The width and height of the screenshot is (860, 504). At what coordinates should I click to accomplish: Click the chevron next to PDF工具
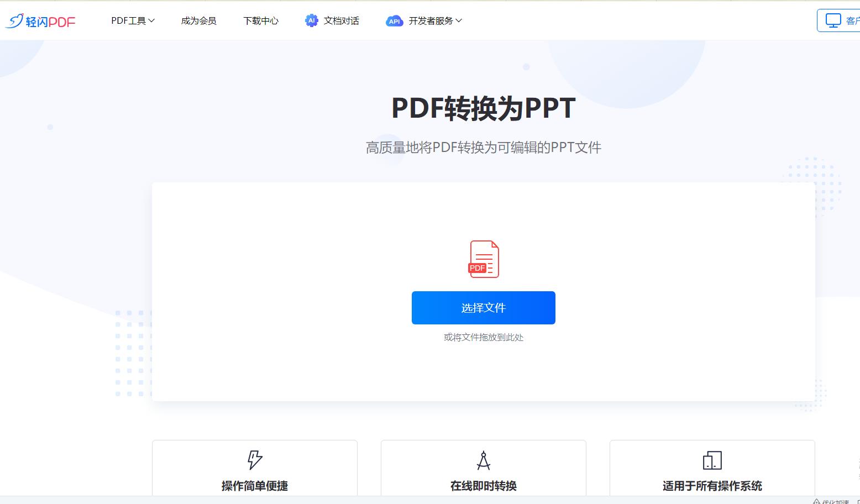(151, 20)
